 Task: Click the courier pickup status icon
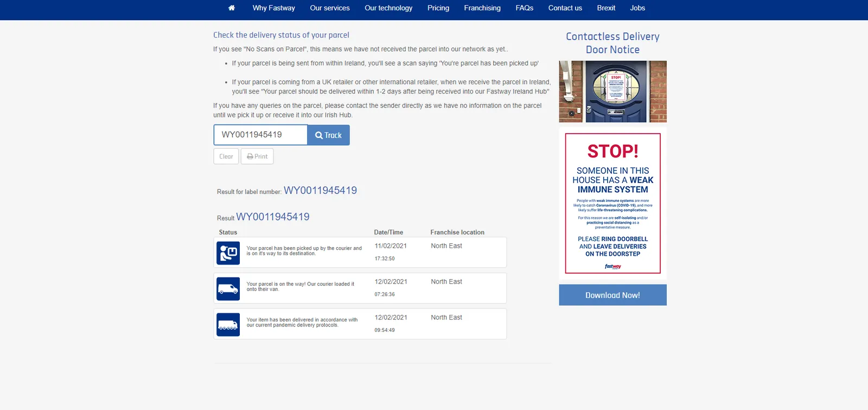tap(228, 253)
